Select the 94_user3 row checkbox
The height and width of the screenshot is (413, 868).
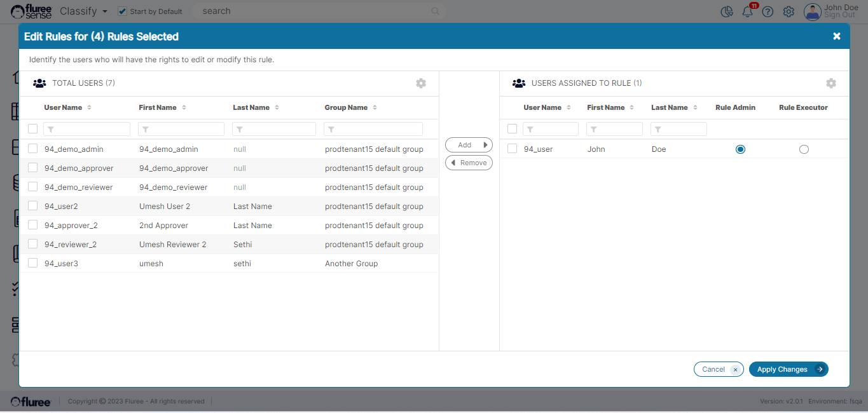point(32,263)
